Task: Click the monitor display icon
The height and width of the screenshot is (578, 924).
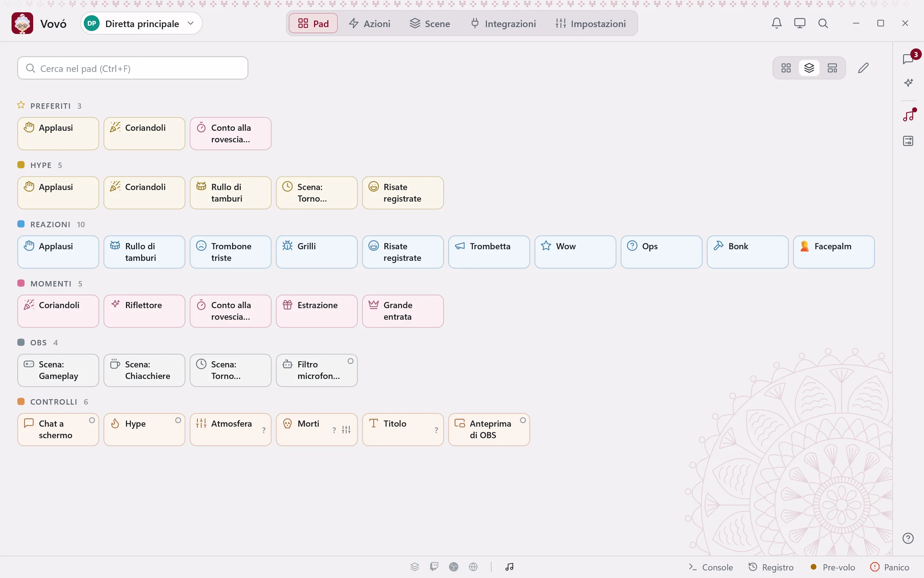Action: (x=799, y=23)
